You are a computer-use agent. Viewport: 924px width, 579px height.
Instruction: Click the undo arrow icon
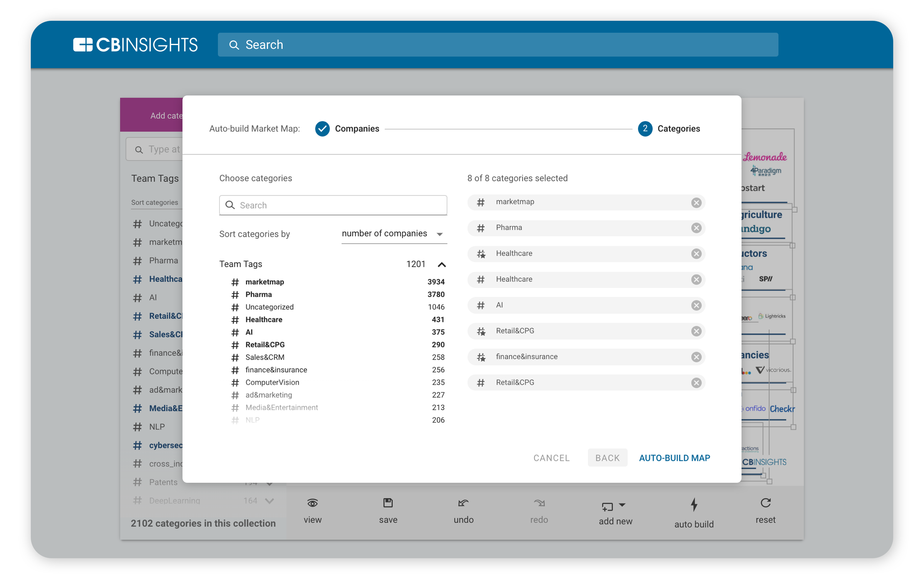(x=463, y=503)
